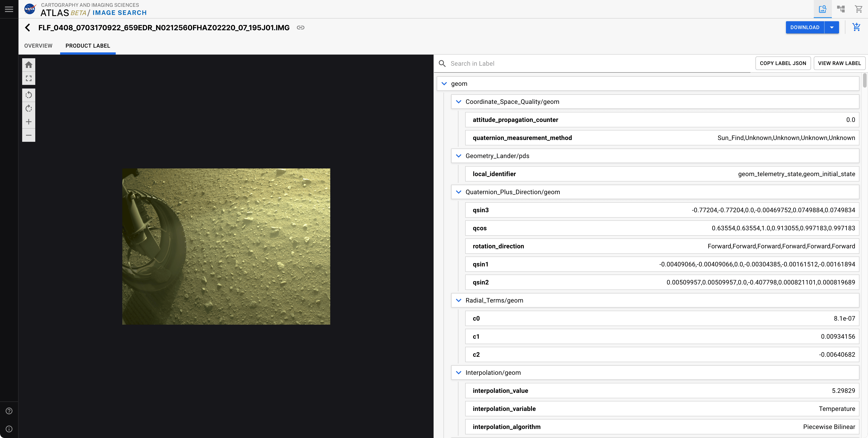Image resolution: width=868 pixels, height=438 pixels.
Task: Open the VIEW RAW LABEL page
Action: 839,63
